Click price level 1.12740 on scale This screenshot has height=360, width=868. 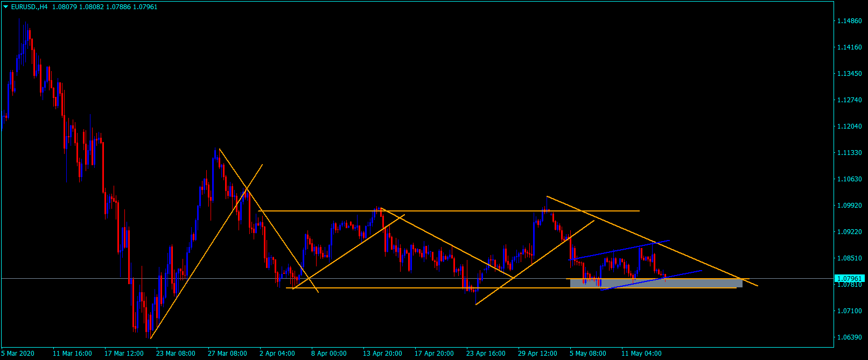click(x=849, y=100)
